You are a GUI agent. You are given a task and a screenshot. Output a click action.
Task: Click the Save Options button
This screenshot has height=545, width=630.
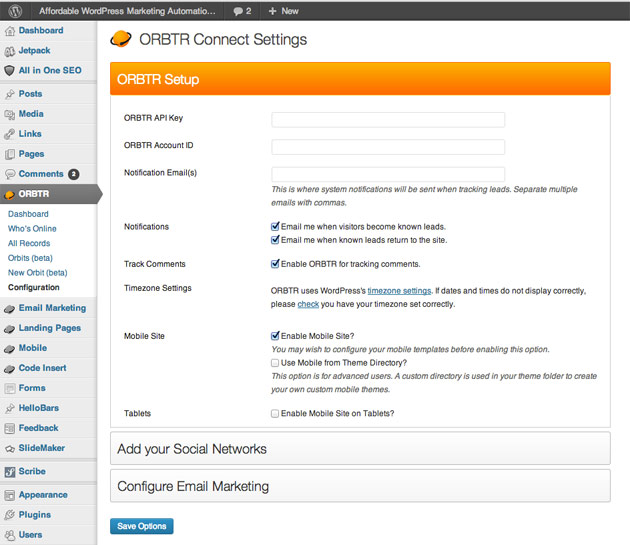click(x=141, y=526)
